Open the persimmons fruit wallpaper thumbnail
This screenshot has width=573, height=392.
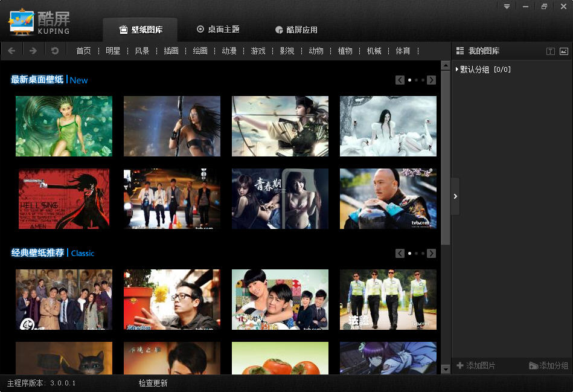tap(280, 358)
